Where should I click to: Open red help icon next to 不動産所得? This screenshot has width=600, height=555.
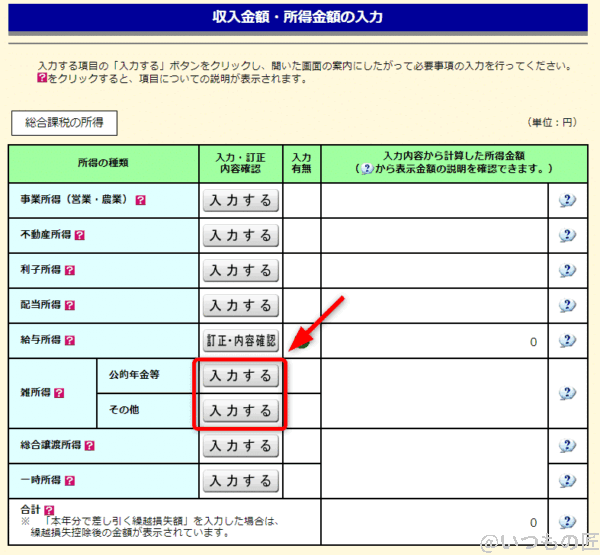click(80, 236)
